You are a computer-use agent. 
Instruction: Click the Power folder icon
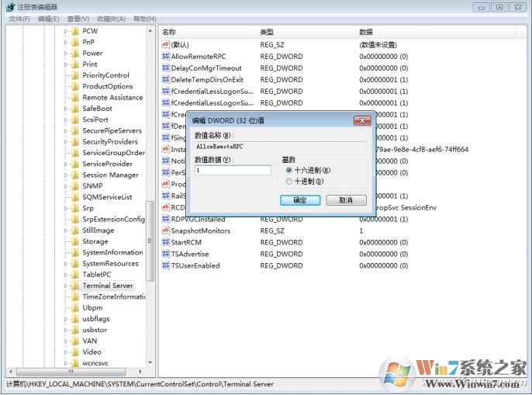(x=75, y=54)
